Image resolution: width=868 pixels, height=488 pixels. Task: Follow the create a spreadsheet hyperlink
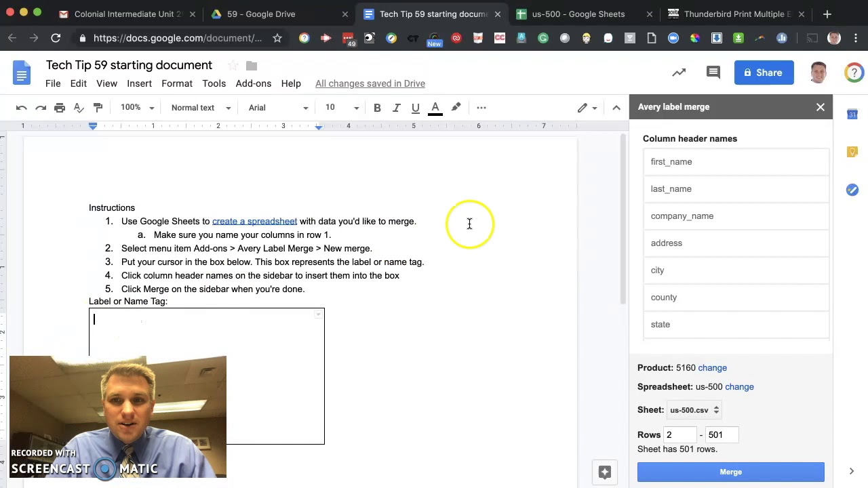[254, 222]
